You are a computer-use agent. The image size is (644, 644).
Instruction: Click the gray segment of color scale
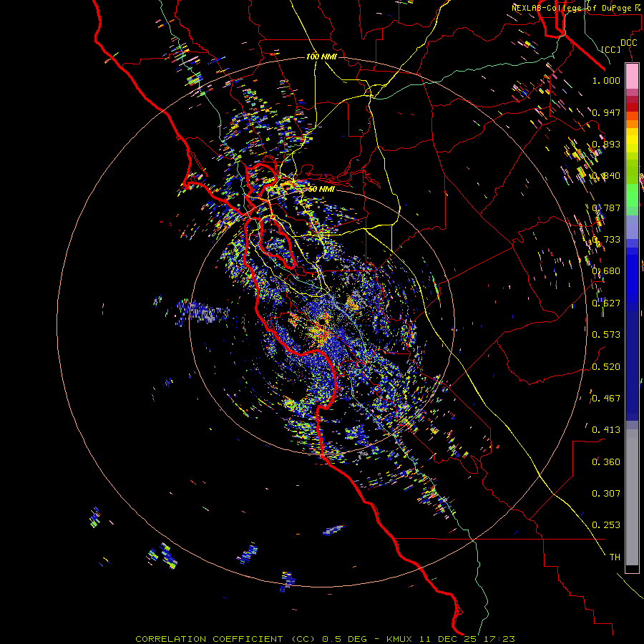(x=632, y=497)
